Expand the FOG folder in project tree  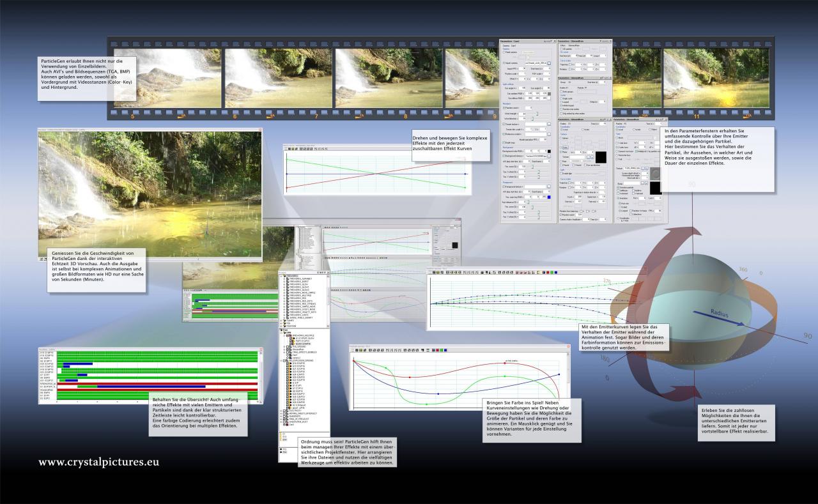tap(281, 323)
